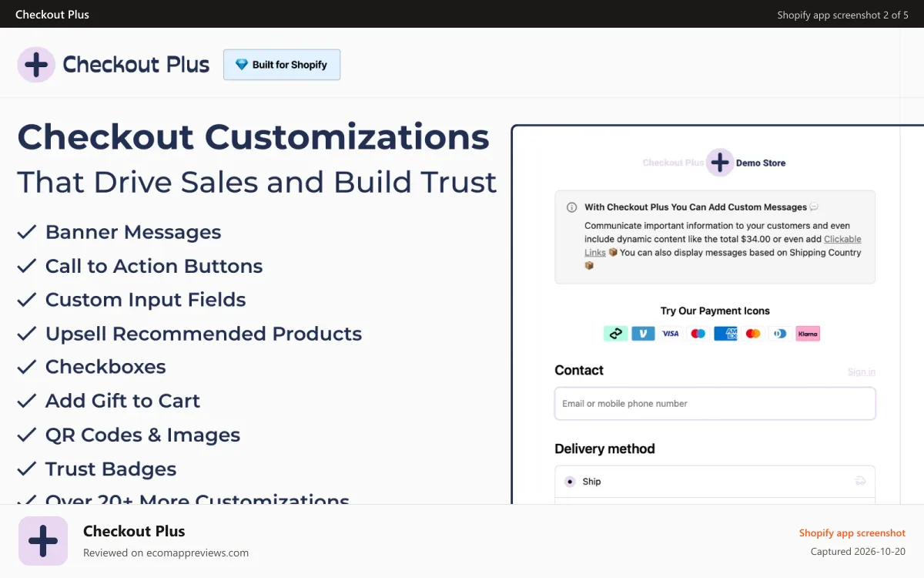Click 'Captured 2026-10-20' footer text
Viewport: 924px width, 578px height.
tap(858, 552)
